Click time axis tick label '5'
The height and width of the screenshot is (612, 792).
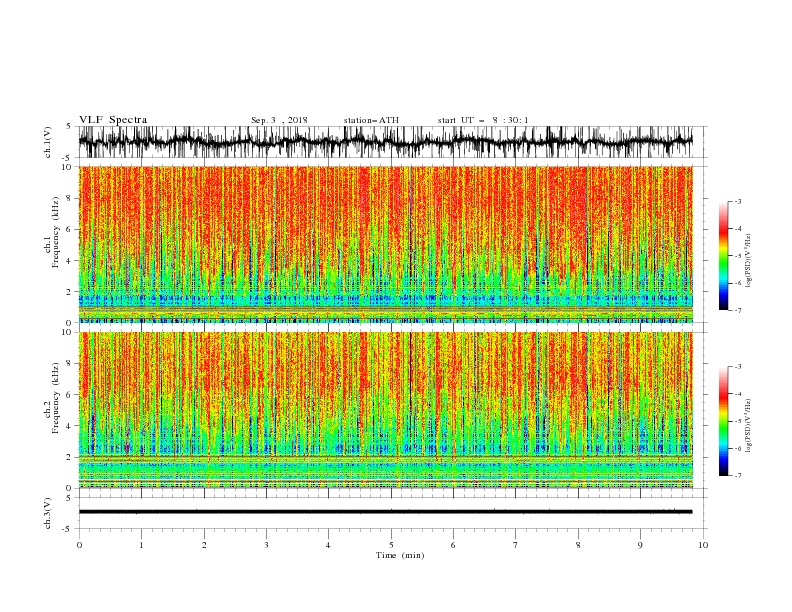coord(391,545)
